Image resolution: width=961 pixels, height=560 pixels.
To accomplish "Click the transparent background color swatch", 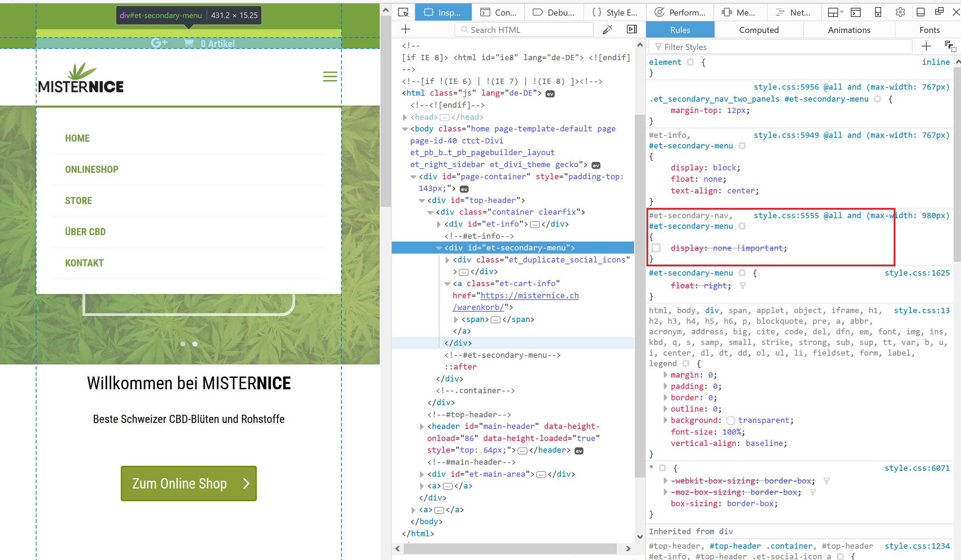I will pyautogui.click(x=730, y=420).
